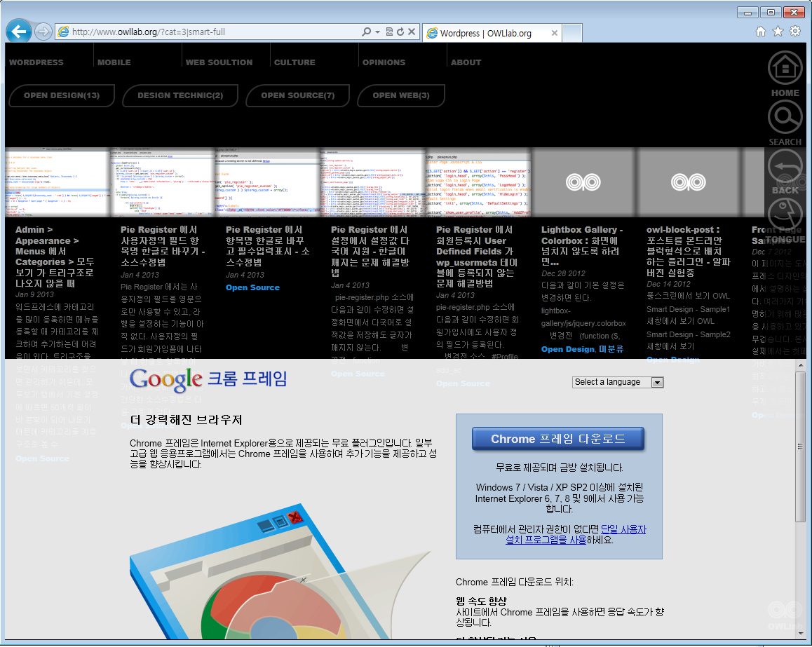
Task: Select the DESIGN TECHNIC(2) category button
Action: click(180, 95)
